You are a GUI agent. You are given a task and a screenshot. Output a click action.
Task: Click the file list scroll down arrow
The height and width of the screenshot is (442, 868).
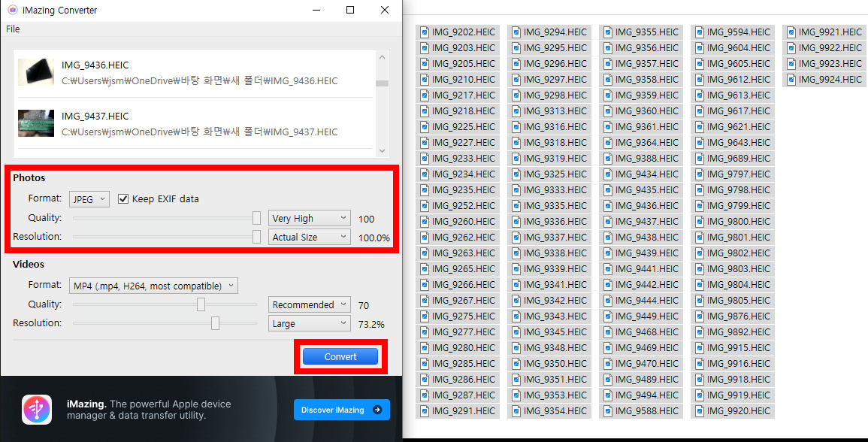click(382, 150)
